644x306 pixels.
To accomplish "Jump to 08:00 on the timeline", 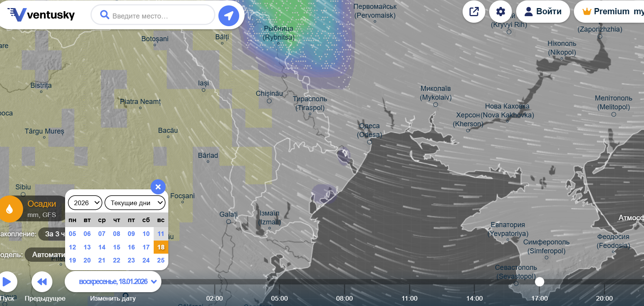I will 344,298.
